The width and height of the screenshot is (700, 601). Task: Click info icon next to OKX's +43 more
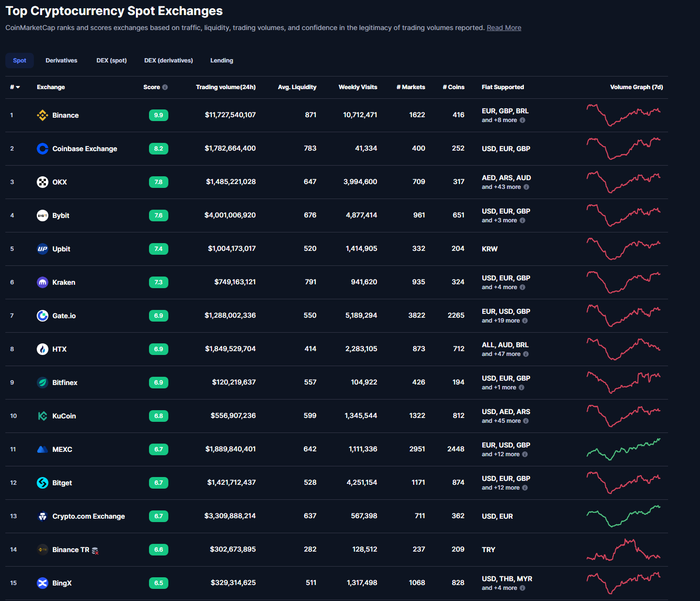[526, 187]
